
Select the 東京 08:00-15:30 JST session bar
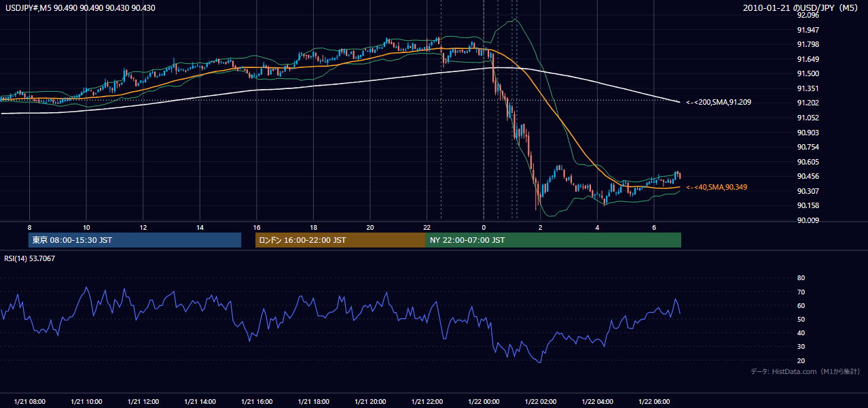(x=135, y=240)
